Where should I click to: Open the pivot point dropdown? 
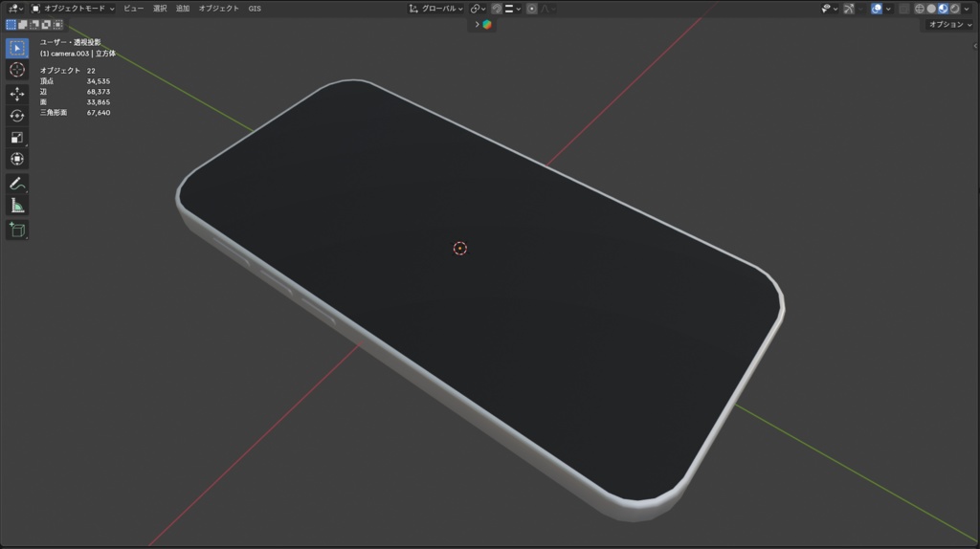coord(479,8)
